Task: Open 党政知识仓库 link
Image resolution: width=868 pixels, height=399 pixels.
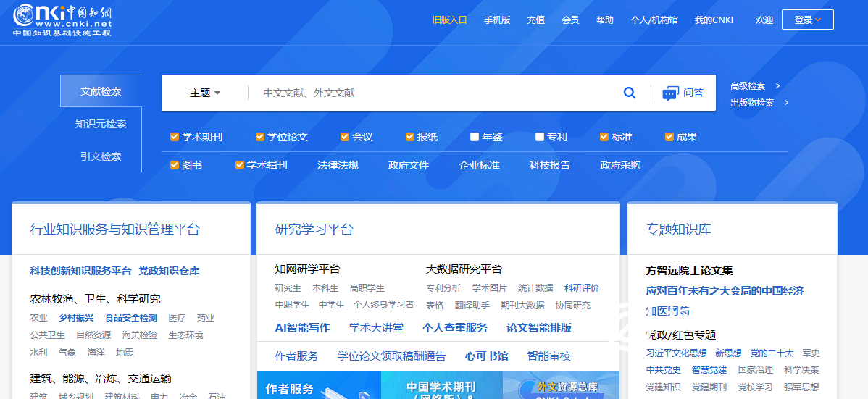Action: point(169,271)
